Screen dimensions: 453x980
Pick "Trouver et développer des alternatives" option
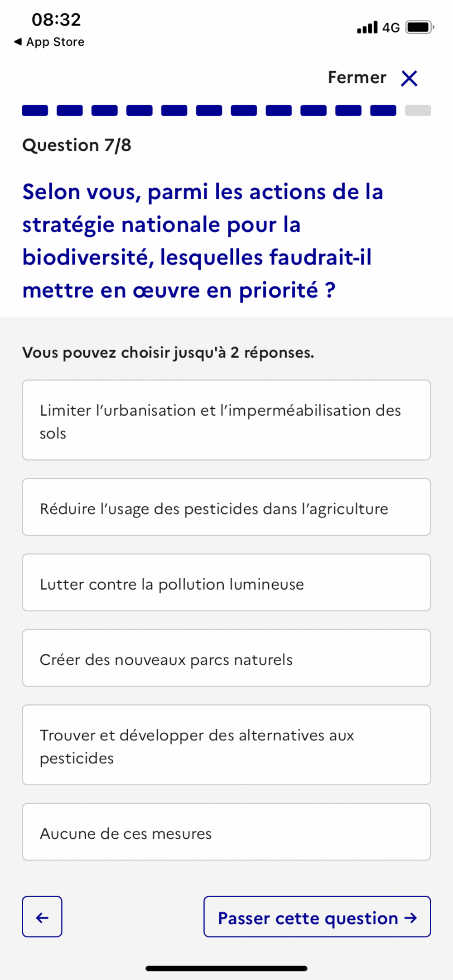click(x=226, y=745)
